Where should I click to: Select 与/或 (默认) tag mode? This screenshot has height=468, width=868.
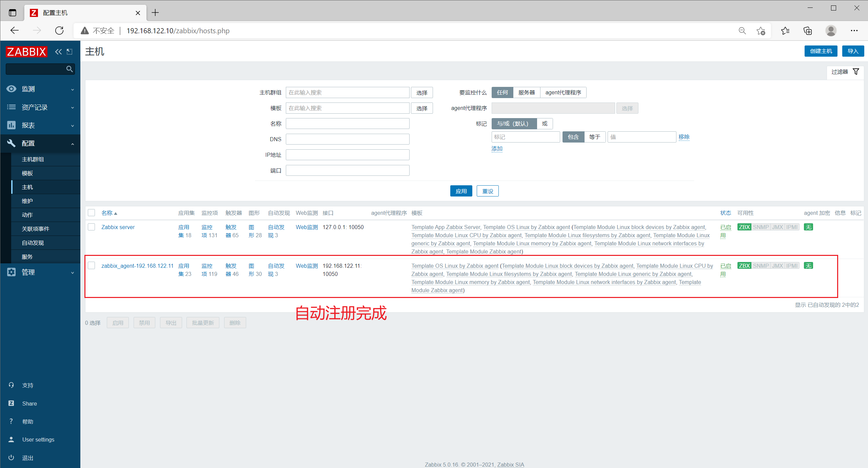point(514,124)
